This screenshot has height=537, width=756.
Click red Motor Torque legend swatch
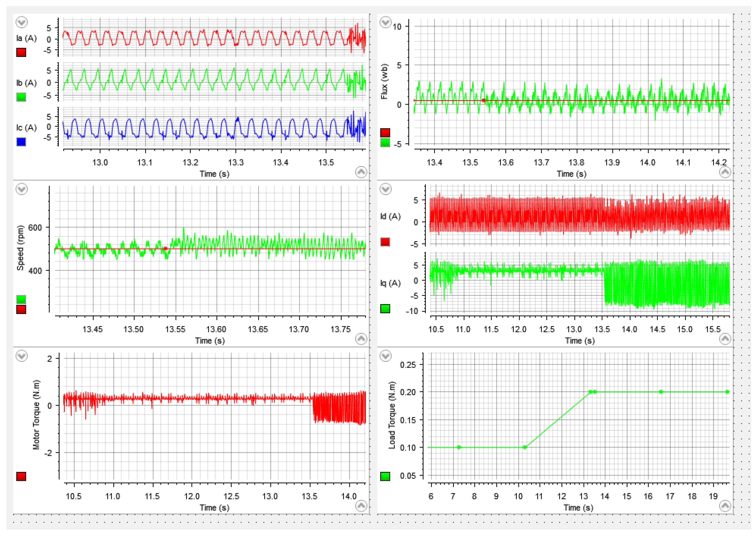point(21,476)
